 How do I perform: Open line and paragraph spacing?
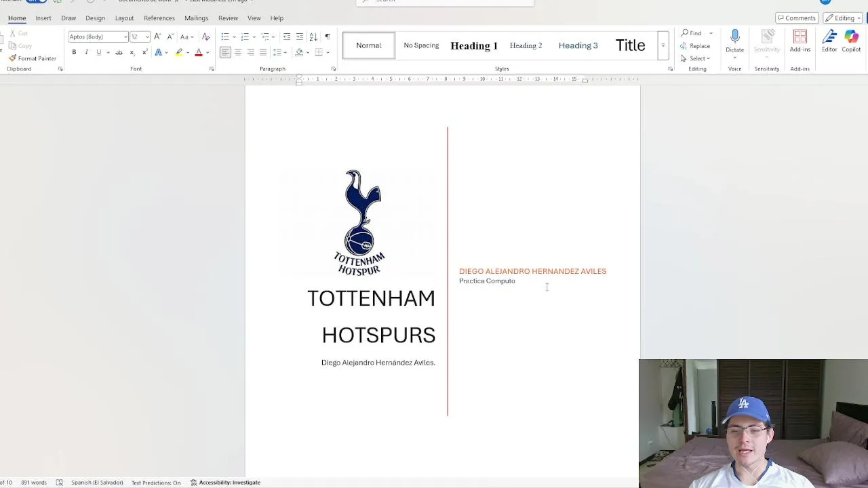pos(277,52)
